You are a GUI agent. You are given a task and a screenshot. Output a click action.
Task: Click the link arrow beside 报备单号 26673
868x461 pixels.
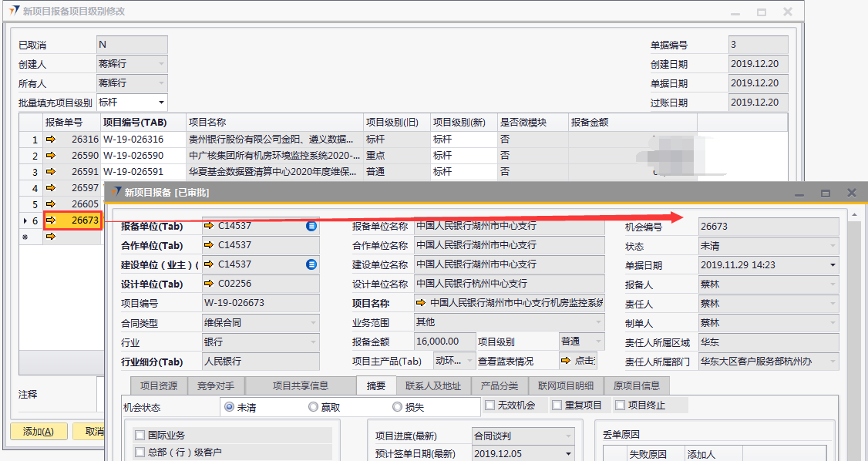tap(52, 220)
